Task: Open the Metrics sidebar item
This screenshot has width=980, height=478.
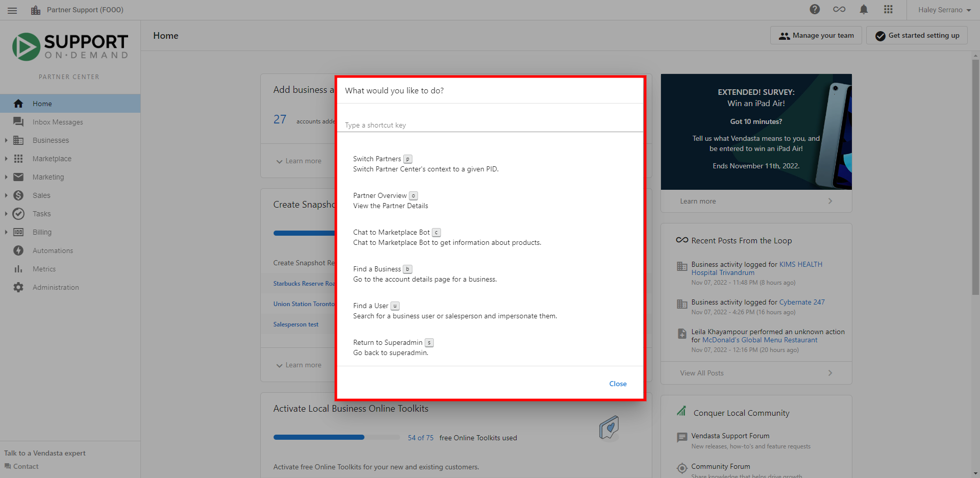Action: click(x=70, y=269)
